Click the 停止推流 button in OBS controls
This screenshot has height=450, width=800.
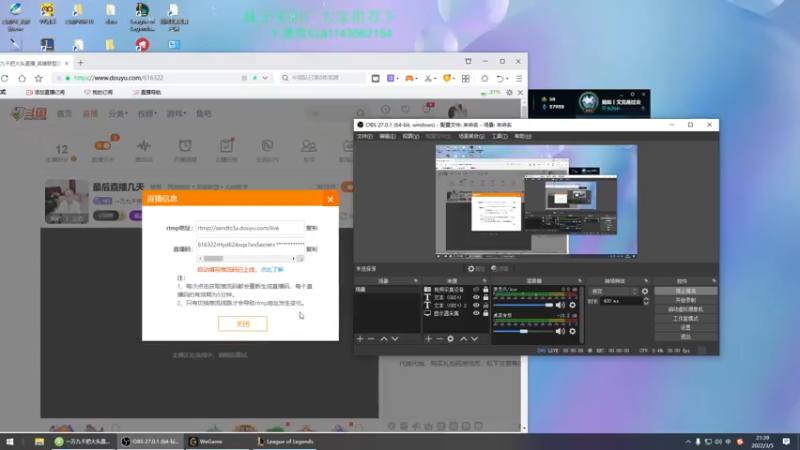685,291
